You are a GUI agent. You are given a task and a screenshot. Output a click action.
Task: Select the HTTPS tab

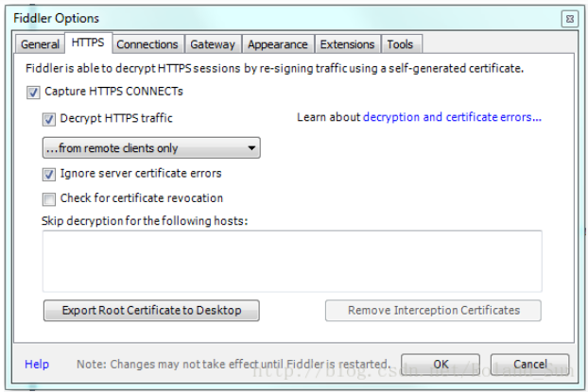click(x=87, y=43)
